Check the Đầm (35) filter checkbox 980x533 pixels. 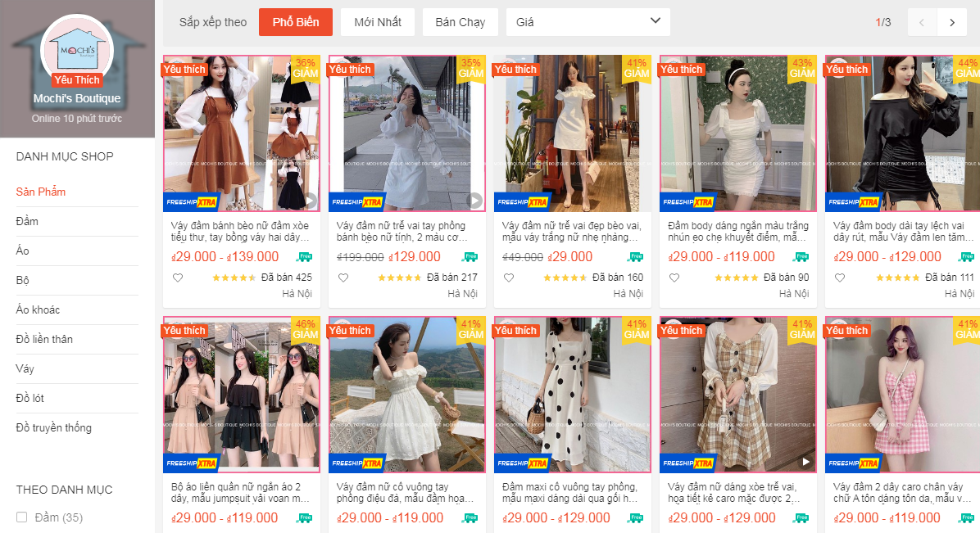click(20, 515)
